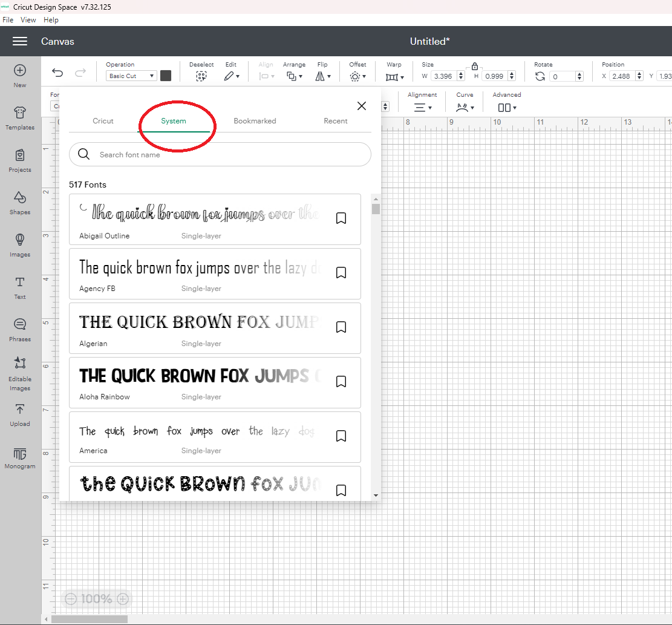
Task: Bookmark the Agency FB font
Action: pyautogui.click(x=341, y=273)
